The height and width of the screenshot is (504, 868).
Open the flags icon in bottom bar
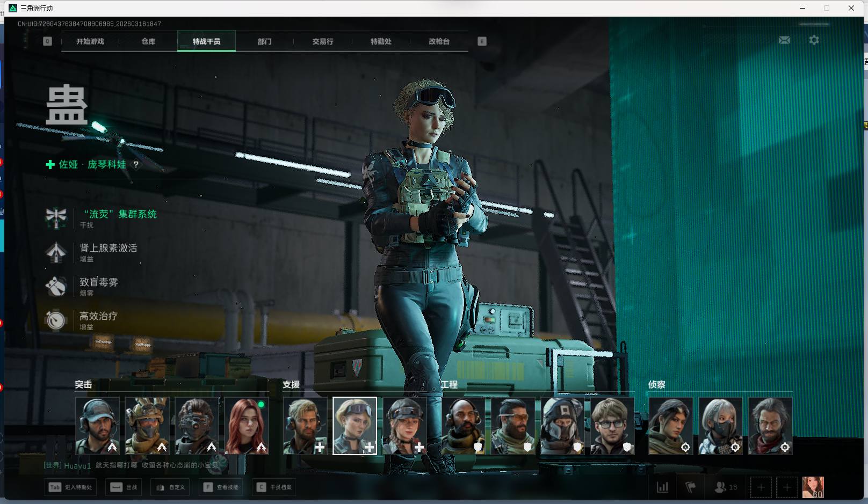pos(691,487)
